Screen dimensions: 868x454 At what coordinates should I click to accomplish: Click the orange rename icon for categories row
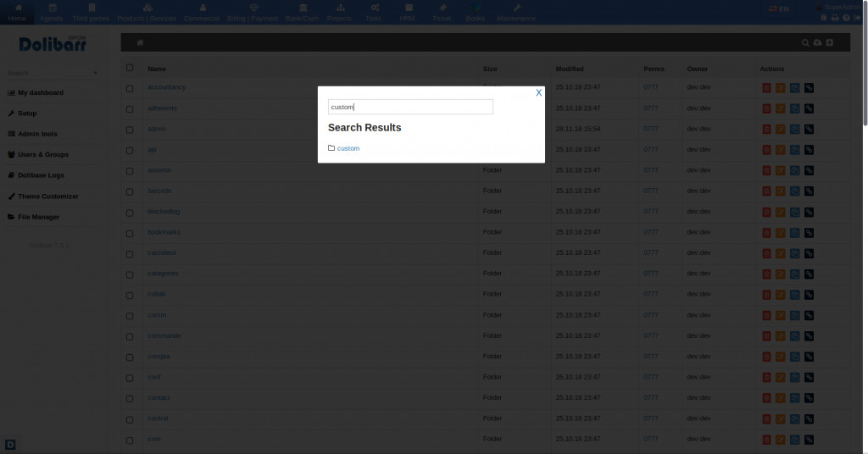pyautogui.click(x=780, y=274)
